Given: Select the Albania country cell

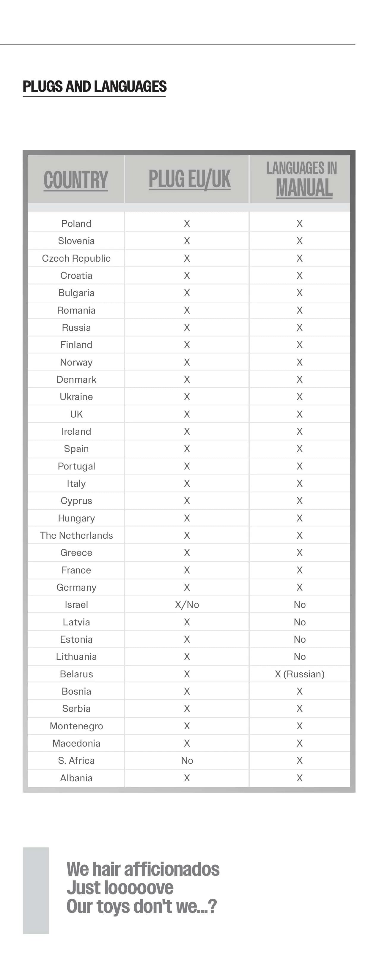Looking at the screenshot, I should pyautogui.click(x=76, y=777).
